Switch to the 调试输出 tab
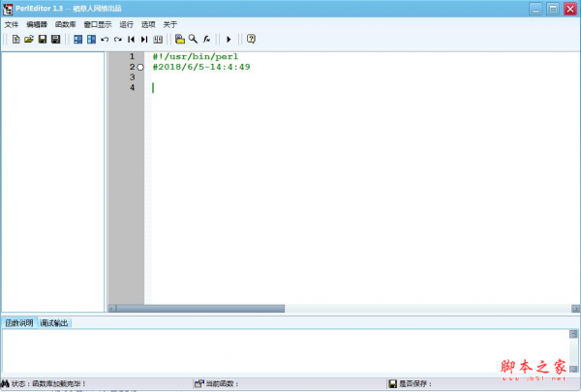 coord(54,322)
